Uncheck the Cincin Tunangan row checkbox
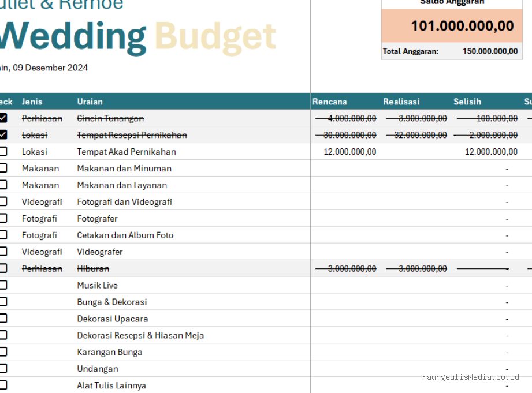The image size is (532, 393). point(3,118)
